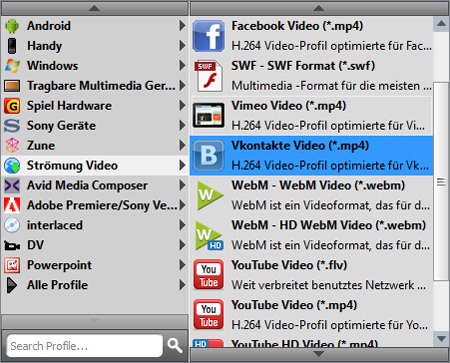
Task: Click the scrollbar up arrow
Action: pos(441,24)
